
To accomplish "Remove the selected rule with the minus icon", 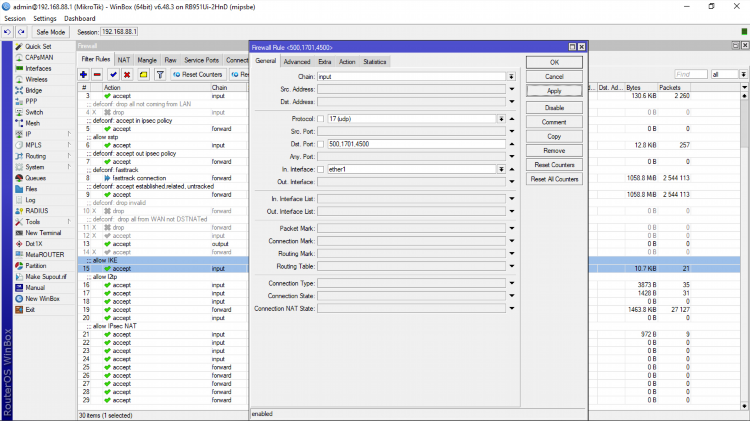I will [97, 75].
